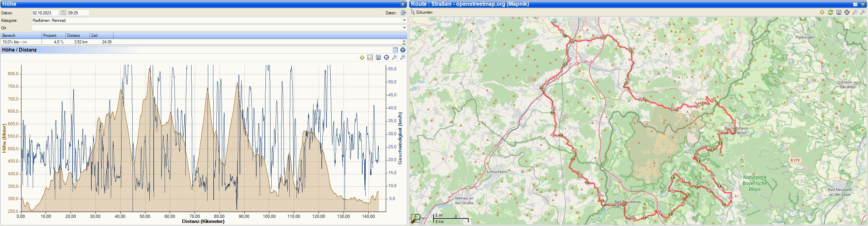Sort by the Prozent column header
This screenshot has width=868, height=226.
54,36
